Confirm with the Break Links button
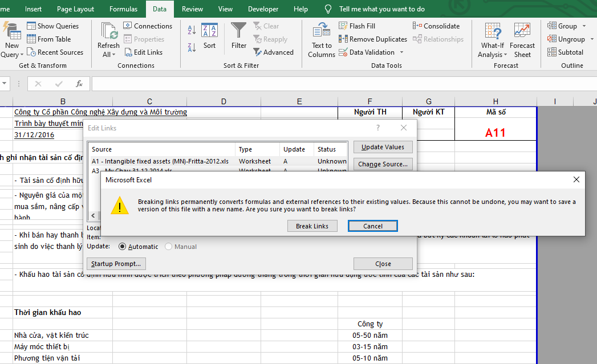The width and height of the screenshot is (597, 364). (312, 226)
